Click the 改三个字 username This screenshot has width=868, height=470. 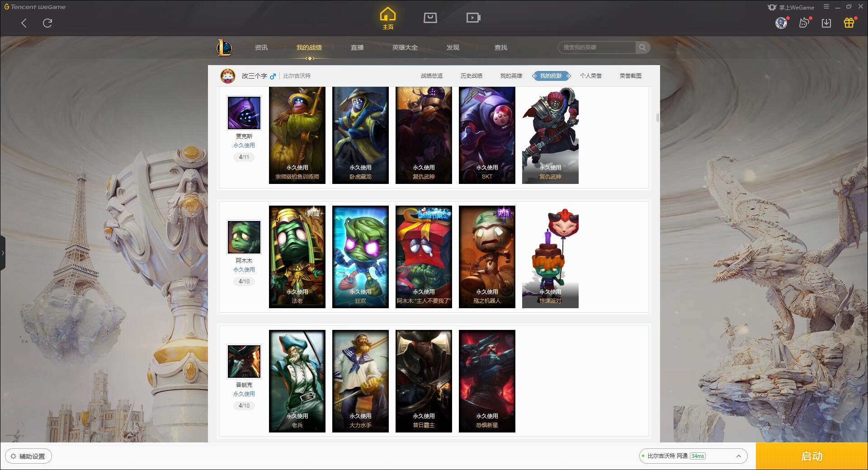pos(254,76)
